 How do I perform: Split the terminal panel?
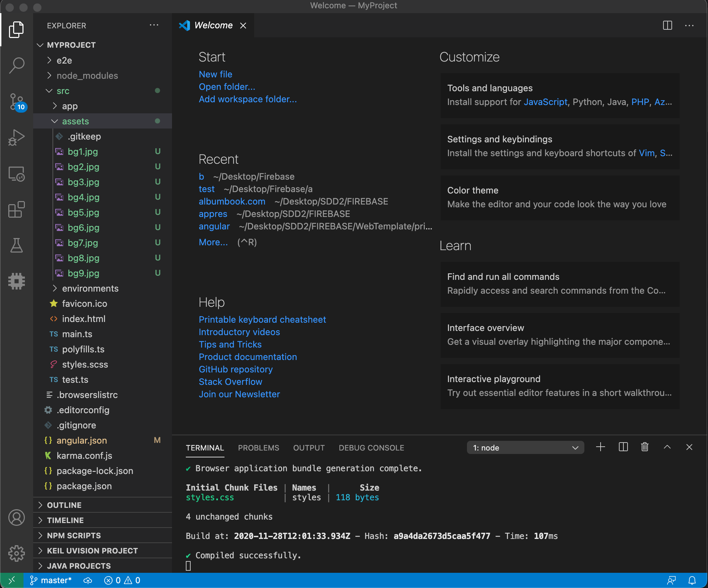(623, 447)
